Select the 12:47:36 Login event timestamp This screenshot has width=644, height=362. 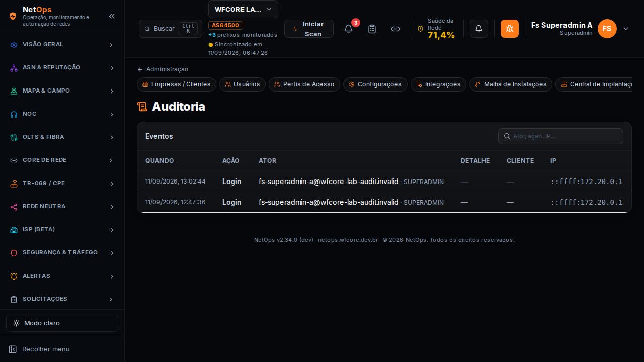[x=176, y=202]
